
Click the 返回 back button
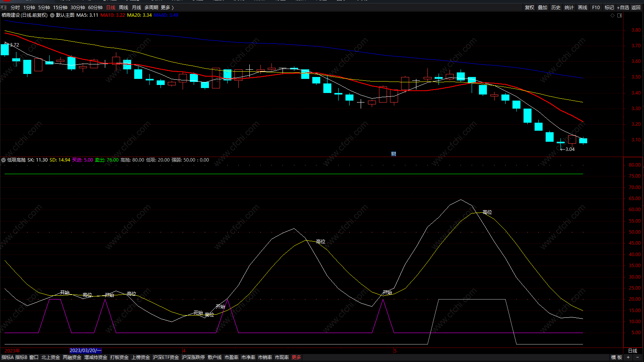point(636,8)
